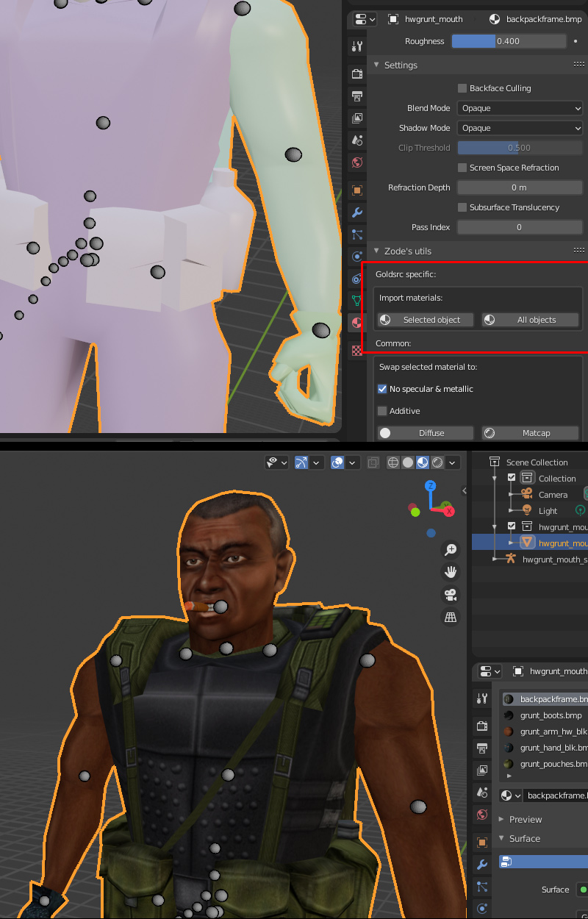Image resolution: width=588 pixels, height=919 pixels.
Task: Open Output tab in lower properties editor
Action: coord(482,748)
